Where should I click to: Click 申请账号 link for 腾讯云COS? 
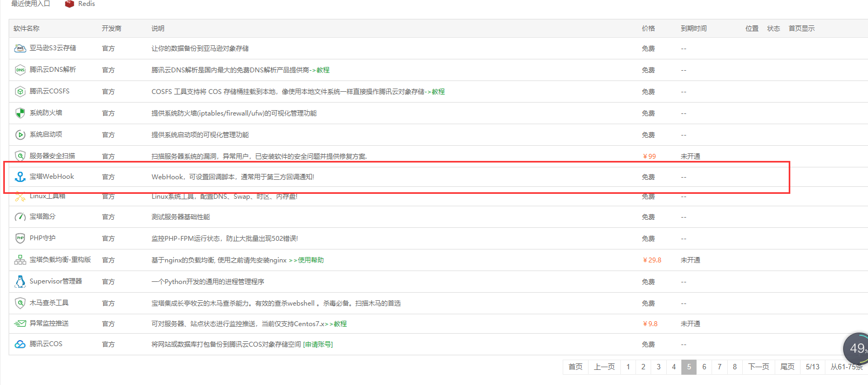point(318,345)
